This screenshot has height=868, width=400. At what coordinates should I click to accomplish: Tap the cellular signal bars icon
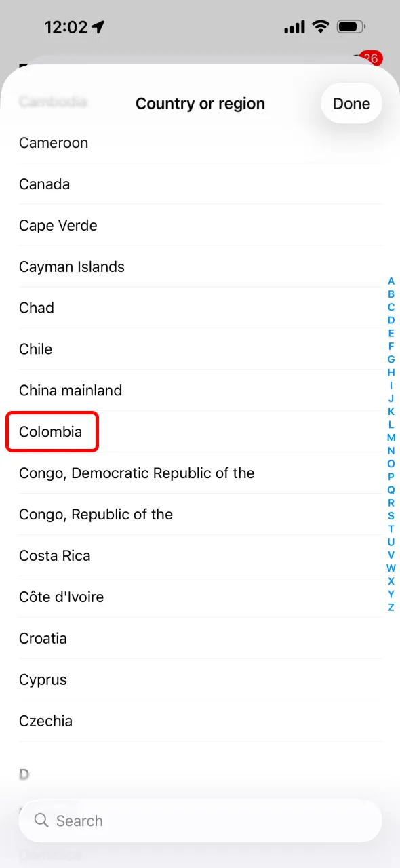[294, 27]
